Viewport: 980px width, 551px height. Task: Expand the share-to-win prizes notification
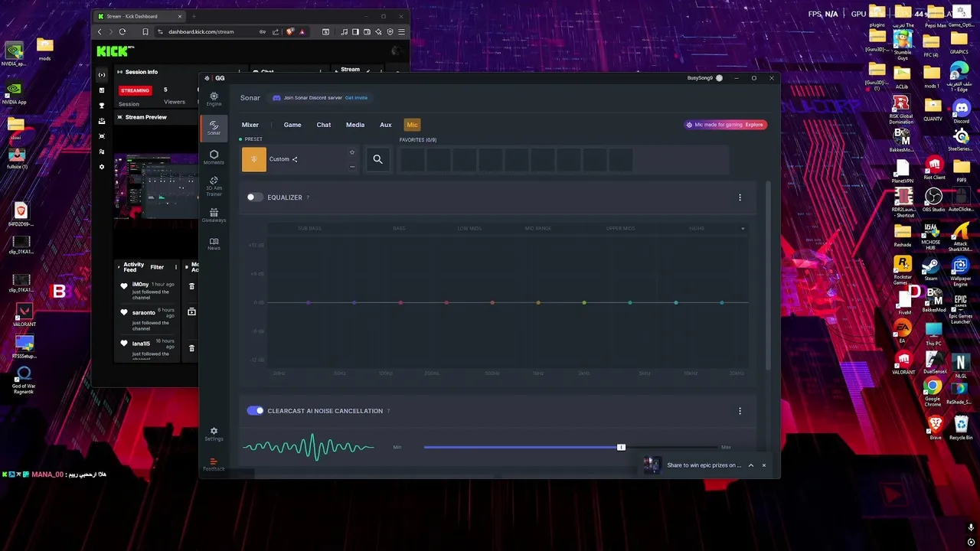(x=751, y=465)
